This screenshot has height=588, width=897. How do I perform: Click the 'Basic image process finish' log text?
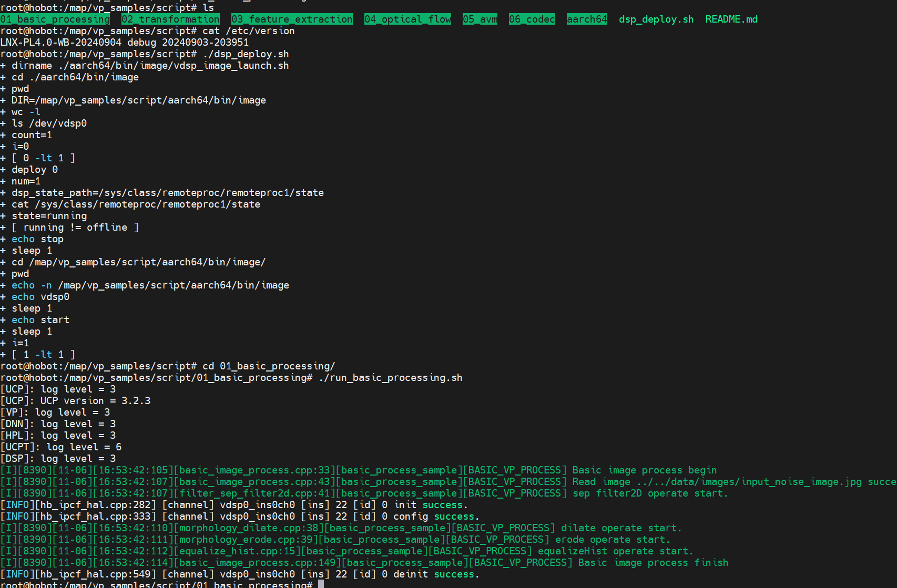653,563
